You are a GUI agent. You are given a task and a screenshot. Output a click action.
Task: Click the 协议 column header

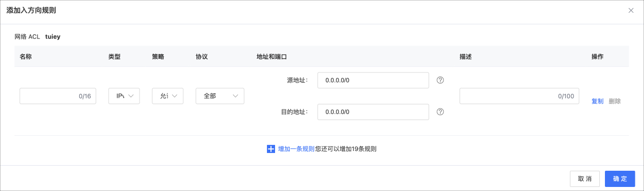[202, 57]
